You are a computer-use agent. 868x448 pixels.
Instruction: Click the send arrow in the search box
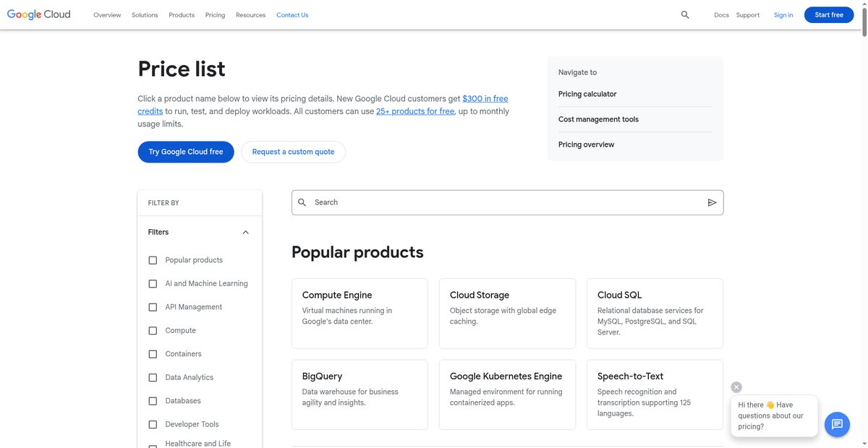712,202
